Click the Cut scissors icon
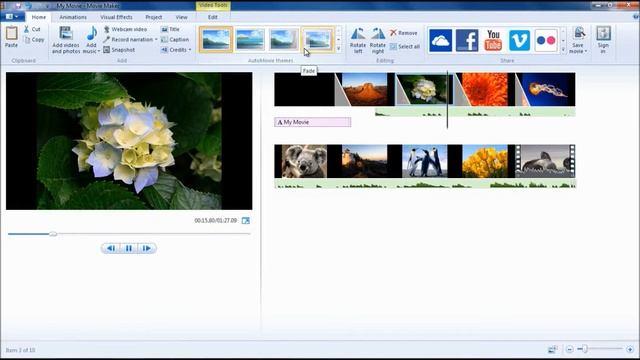 [27, 29]
